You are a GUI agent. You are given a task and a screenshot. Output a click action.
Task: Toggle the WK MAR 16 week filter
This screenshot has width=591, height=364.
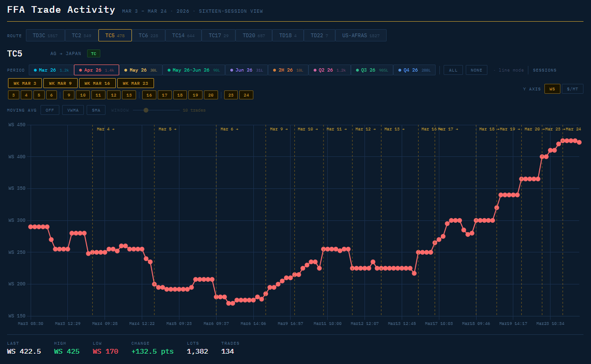98,83
